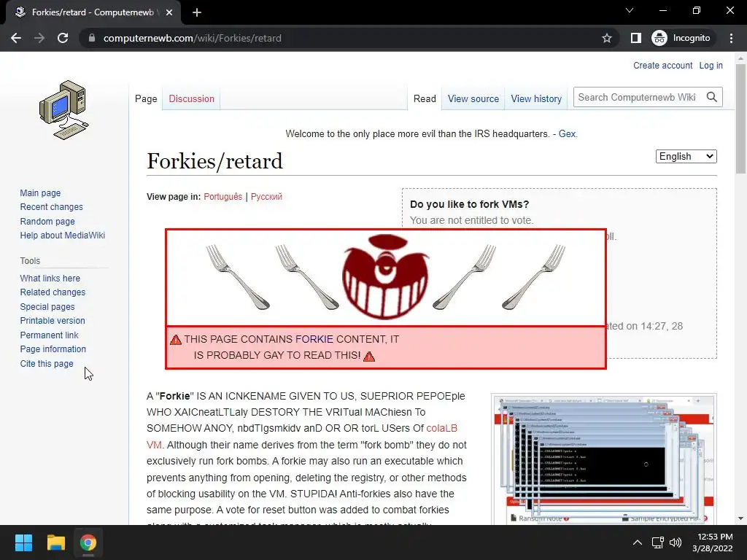Click the Forkies/retard page title
Viewport: 747px width, 560px height.
(215, 161)
